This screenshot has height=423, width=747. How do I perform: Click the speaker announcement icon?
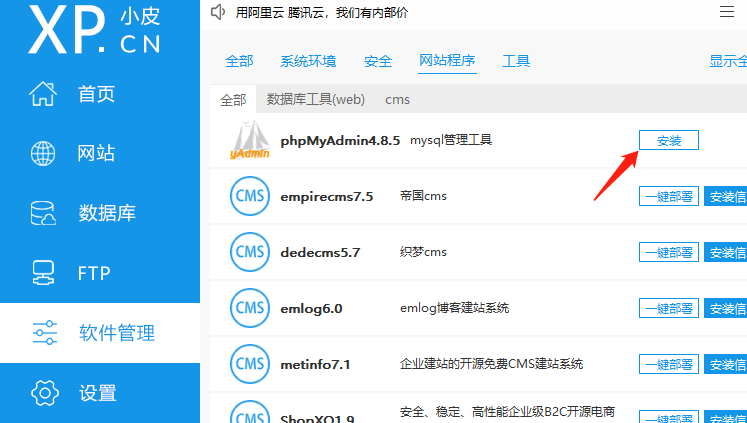(x=218, y=12)
